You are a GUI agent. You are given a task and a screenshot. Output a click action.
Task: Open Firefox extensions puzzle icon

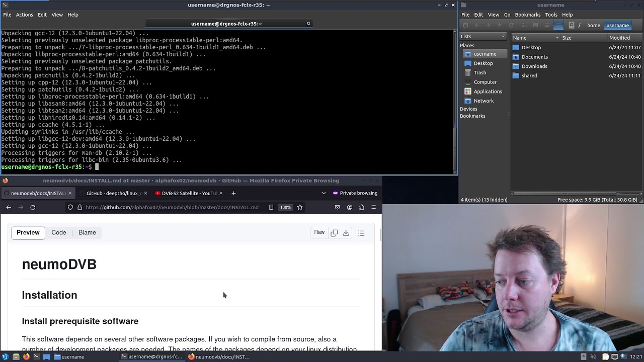tap(362, 207)
